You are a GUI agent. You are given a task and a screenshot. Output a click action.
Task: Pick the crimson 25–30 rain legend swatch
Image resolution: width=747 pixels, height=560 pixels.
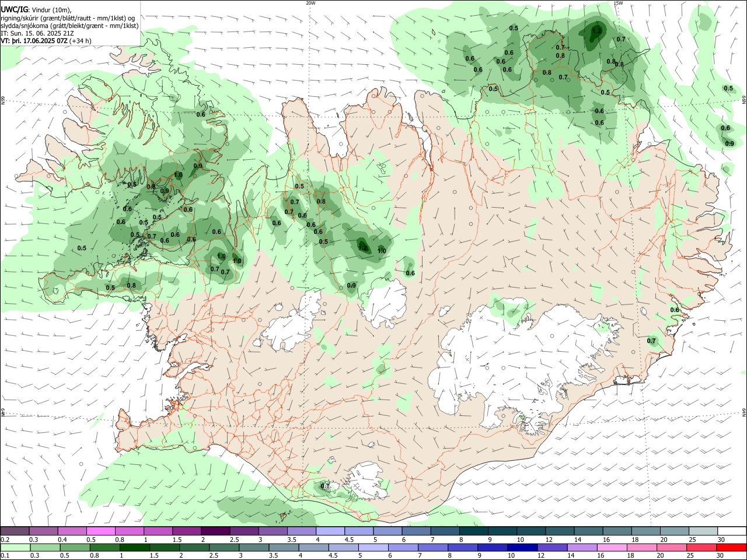(x=700, y=548)
